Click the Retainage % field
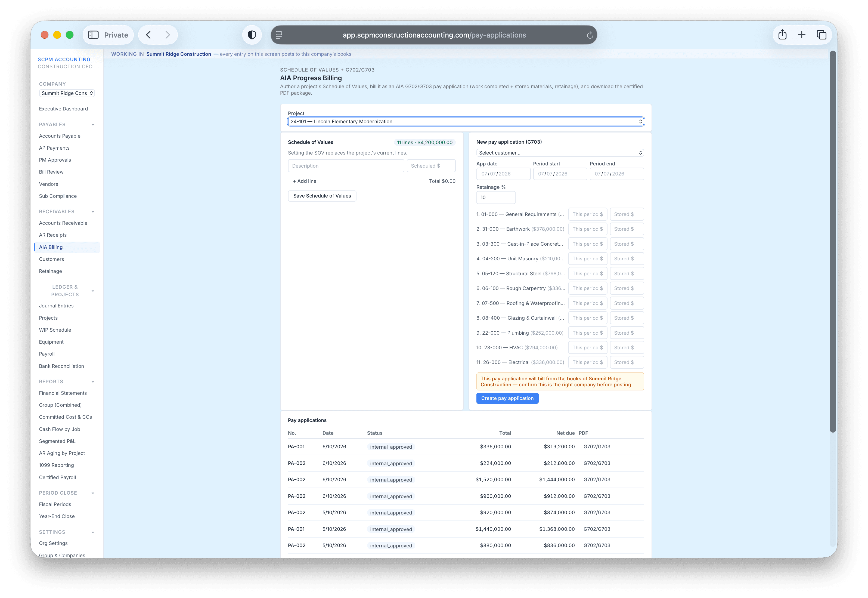Screen dimensions: 868x598 (495, 198)
